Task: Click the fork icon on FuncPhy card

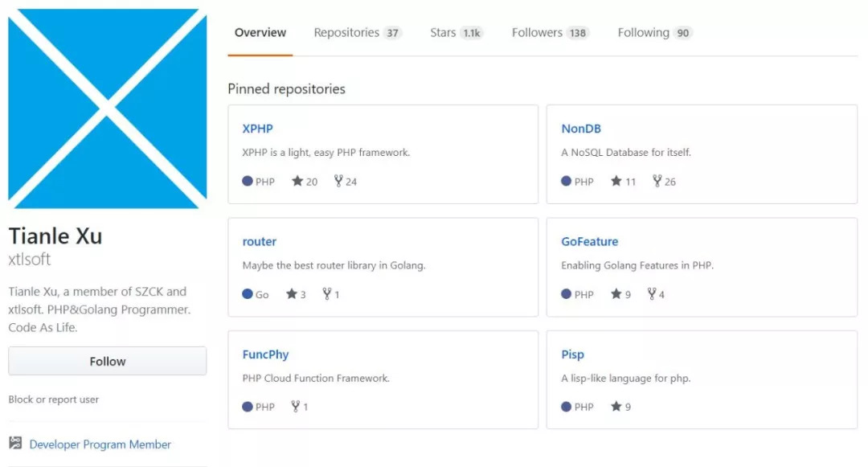Action: tap(296, 407)
